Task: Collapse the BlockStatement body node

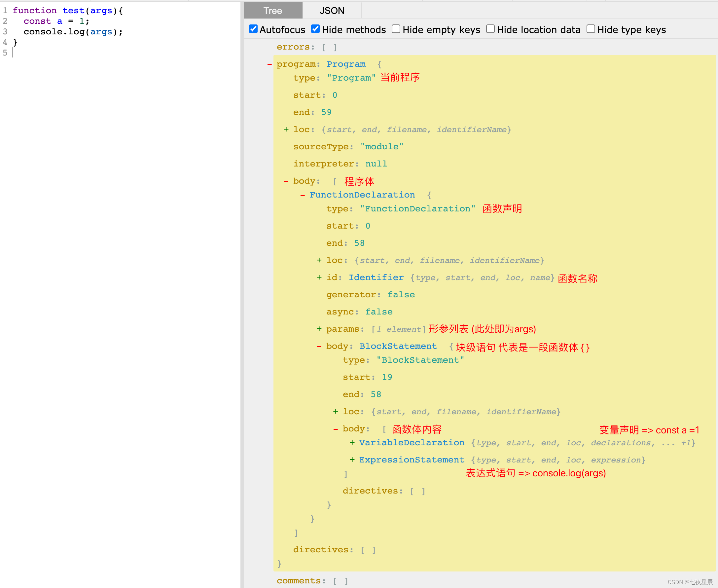Action: click(x=319, y=346)
